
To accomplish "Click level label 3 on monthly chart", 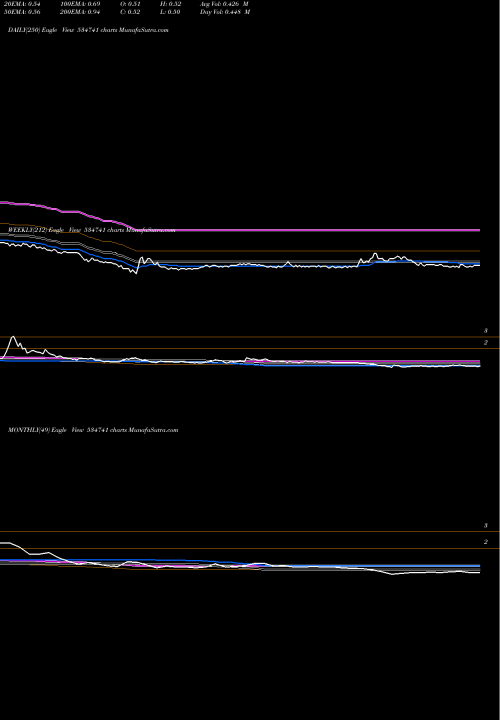I will pyautogui.click(x=485, y=526).
